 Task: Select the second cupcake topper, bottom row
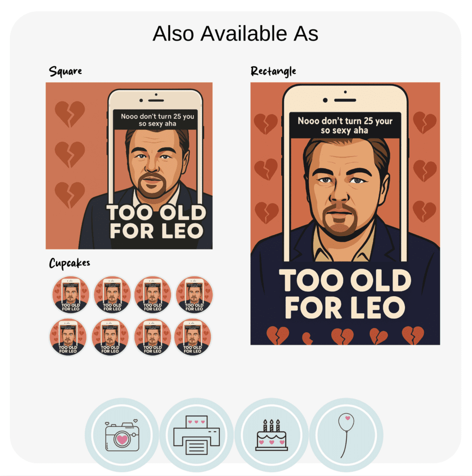click(110, 337)
